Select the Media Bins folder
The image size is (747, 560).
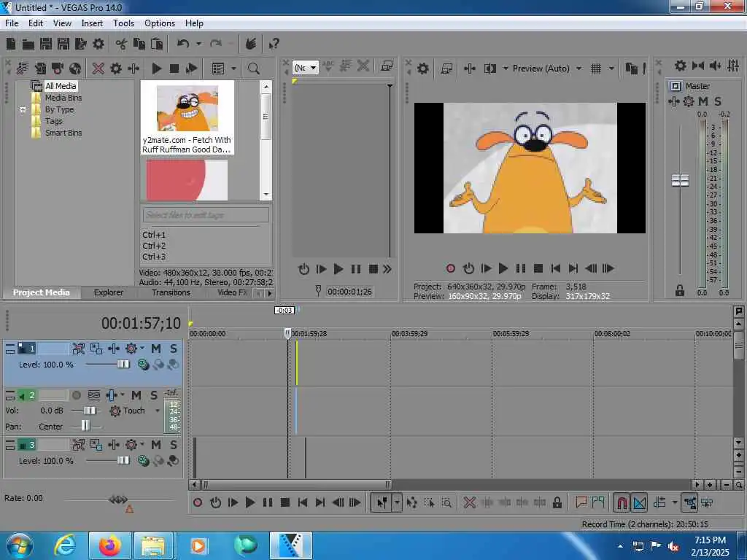(63, 98)
